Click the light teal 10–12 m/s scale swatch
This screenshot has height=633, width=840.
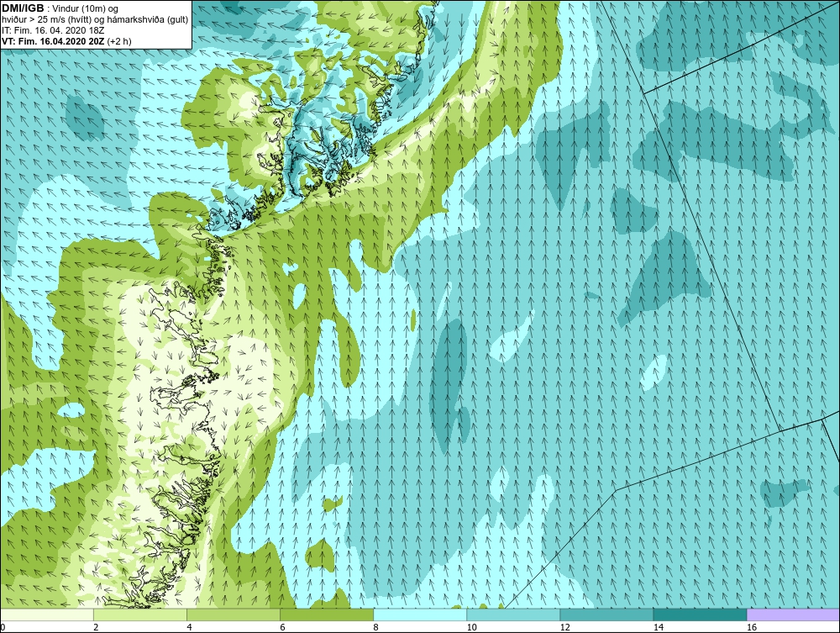(513, 615)
